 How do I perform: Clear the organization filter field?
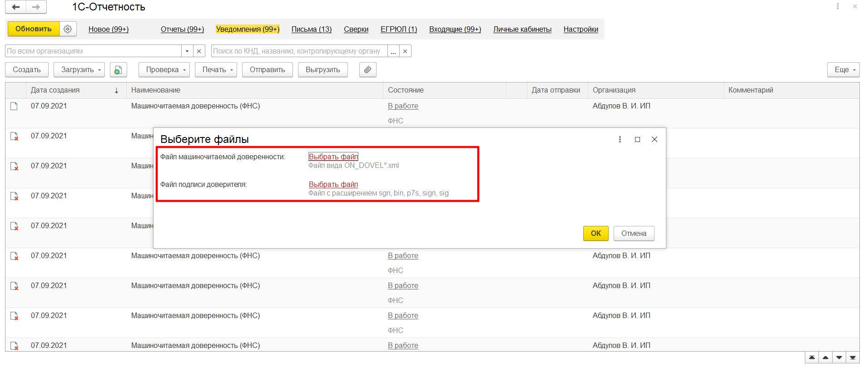pos(199,51)
